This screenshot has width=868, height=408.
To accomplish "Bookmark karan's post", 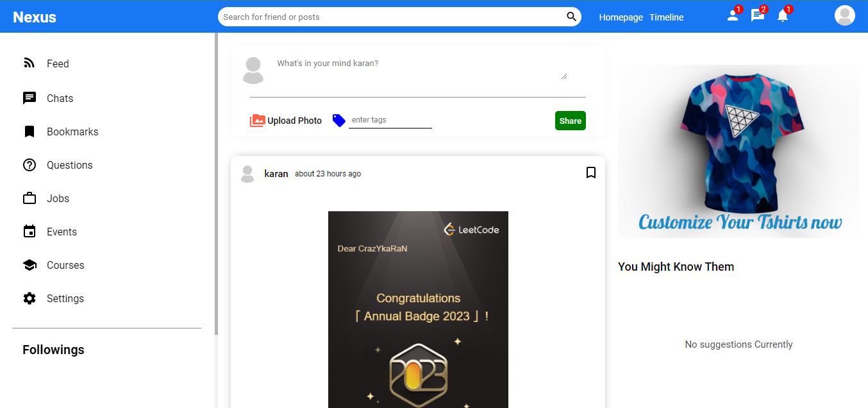I will click(x=590, y=173).
